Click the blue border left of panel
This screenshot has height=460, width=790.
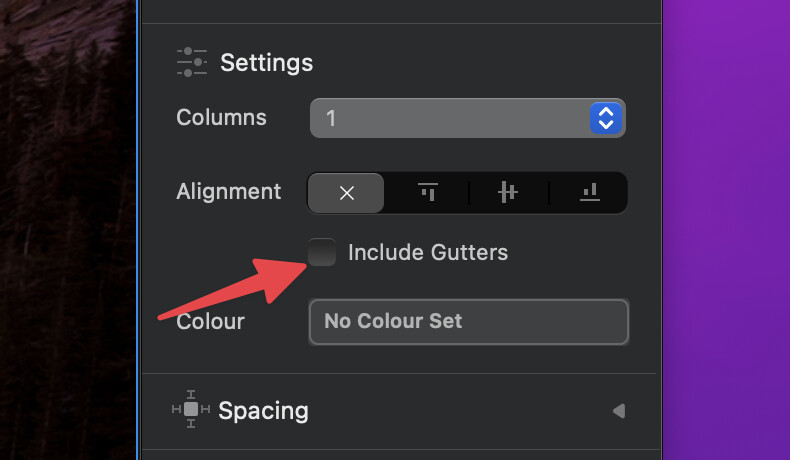tap(137, 230)
